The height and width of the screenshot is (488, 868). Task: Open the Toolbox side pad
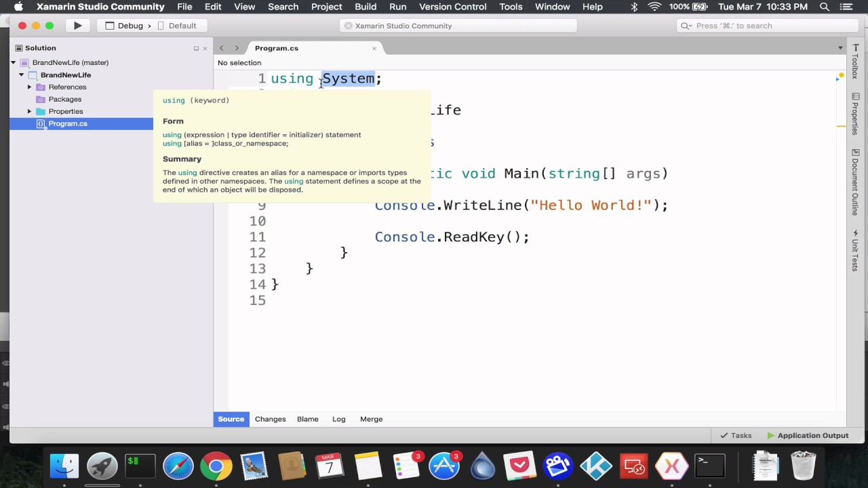point(856,62)
